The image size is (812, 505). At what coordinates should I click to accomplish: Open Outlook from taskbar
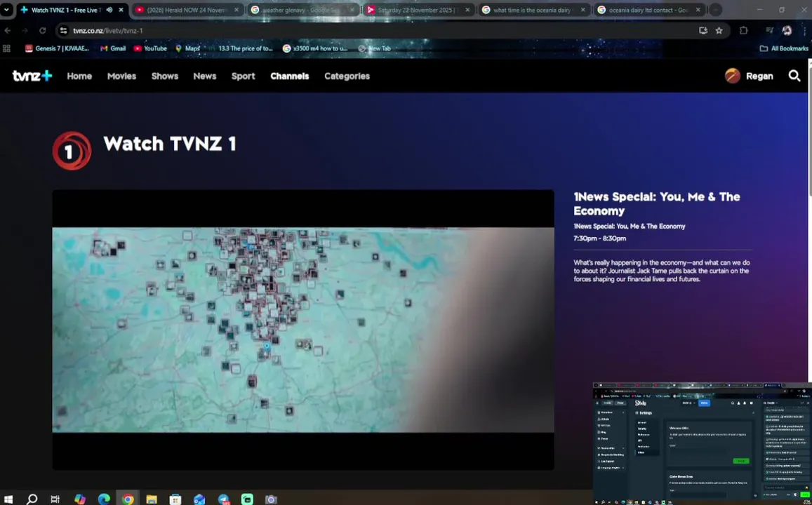pos(199,499)
